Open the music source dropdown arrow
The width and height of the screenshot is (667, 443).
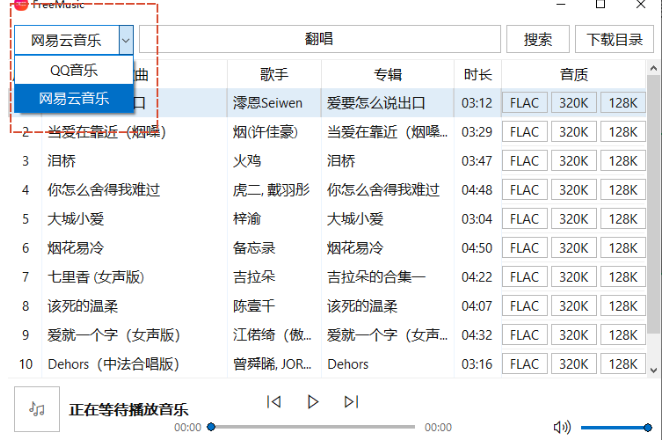pyautogui.click(x=126, y=40)
